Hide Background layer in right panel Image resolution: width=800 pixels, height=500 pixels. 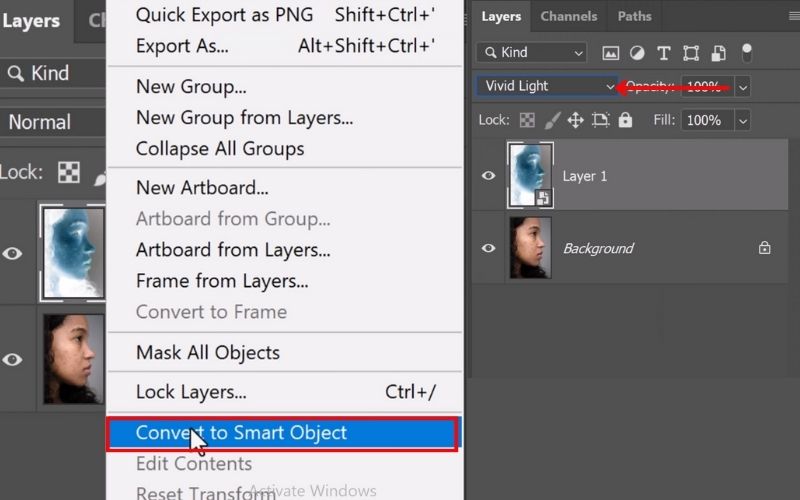click(x=488, y=248)
